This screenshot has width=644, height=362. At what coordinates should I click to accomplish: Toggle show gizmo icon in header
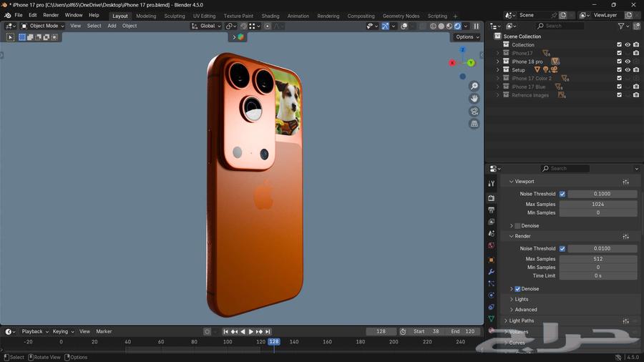(385, 26)
